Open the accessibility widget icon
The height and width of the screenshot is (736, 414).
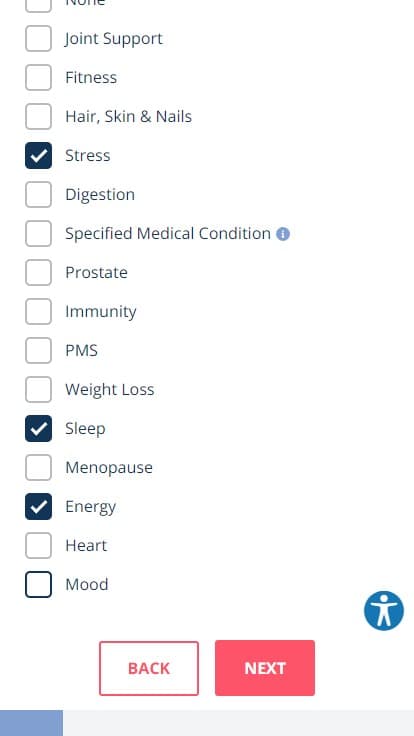pyautogui.click(x=383, y=611)
